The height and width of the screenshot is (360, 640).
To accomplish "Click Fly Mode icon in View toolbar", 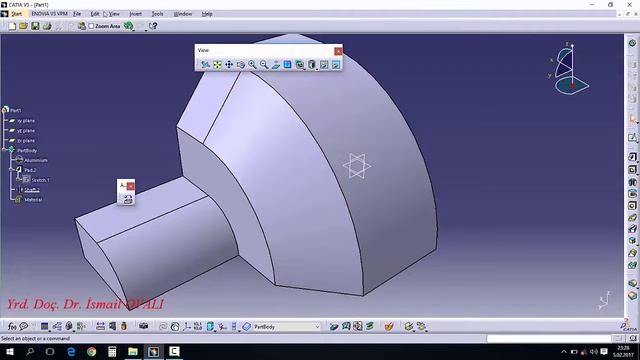I will [x=205, y=64].
